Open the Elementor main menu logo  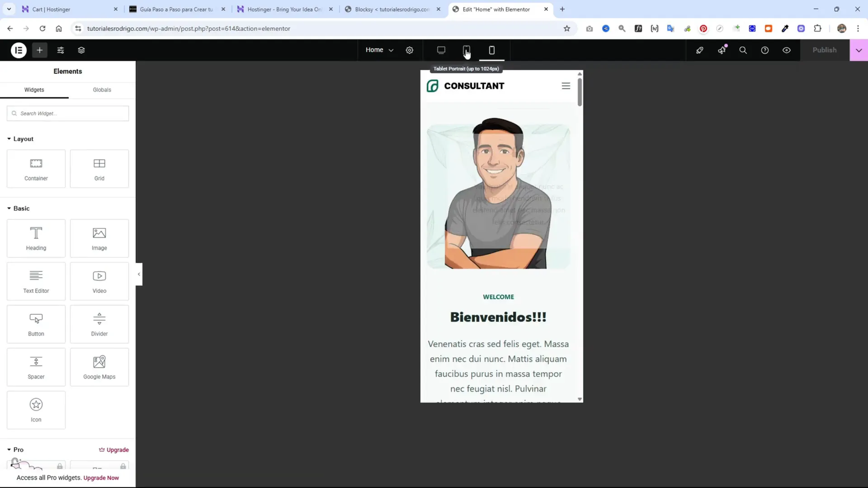(x=18, y=50)
